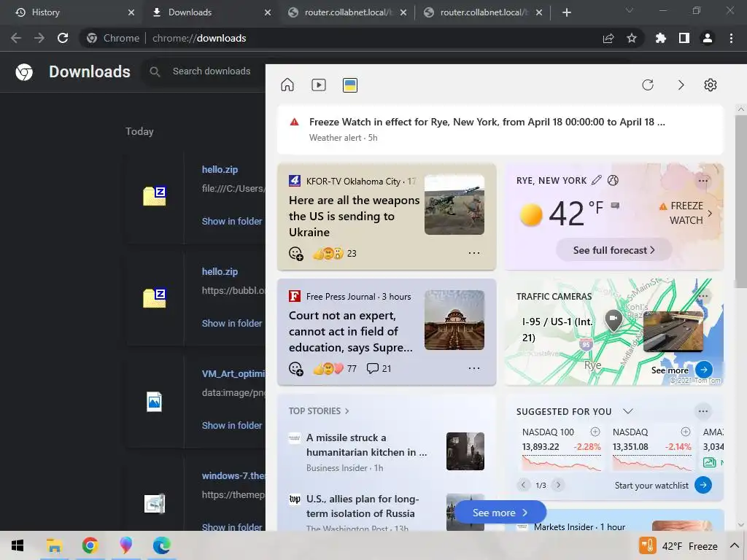Image resolution: width=747 pixels, height=560 pixels.
Task: Open Windows Start menu
Action: pyautogui.click(x=18, y=545)
